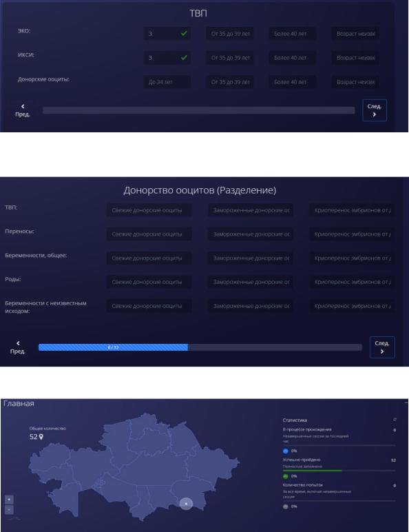Click 'Беременности, общее' frozen donor oocytes field

[251, 258]
